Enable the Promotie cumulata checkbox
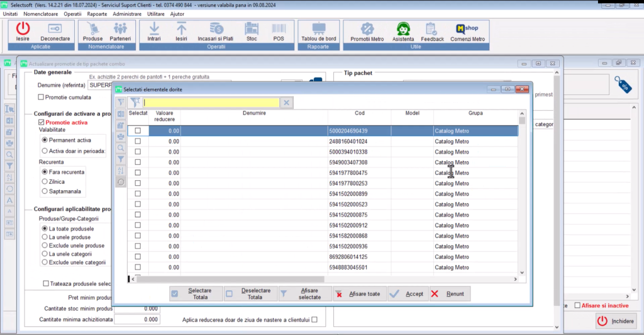 pyautogui.click(x=42, y=97)
